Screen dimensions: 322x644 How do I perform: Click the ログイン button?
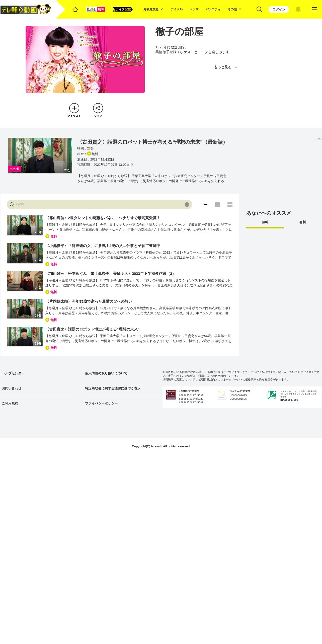pos(279,9)
